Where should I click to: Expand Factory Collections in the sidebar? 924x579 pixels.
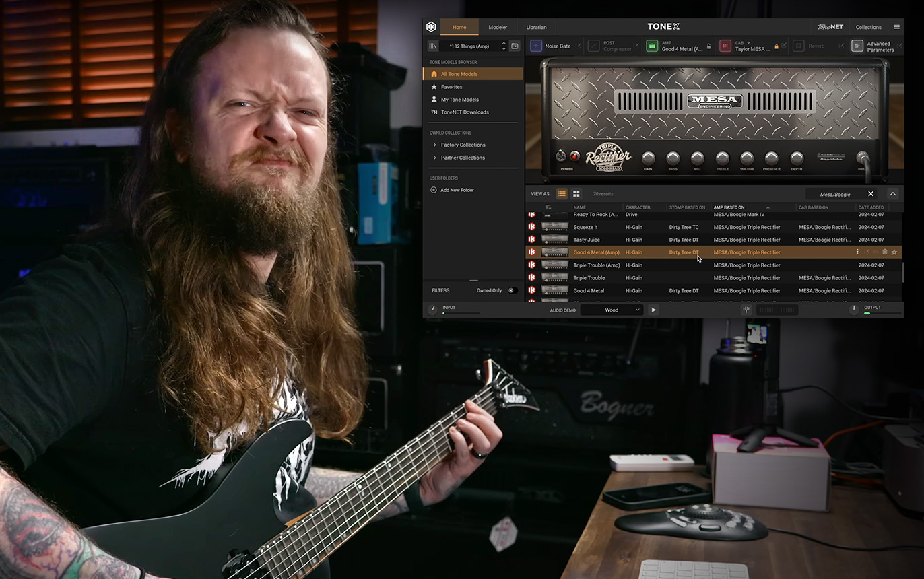tap(435, 145)
